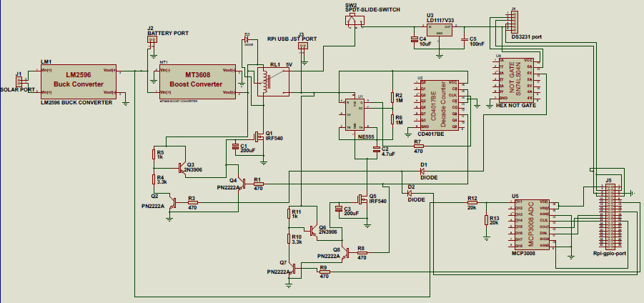Select the J5 Raspberry Pi GPIO header
This screenshot has height=303, width=644.
tap(610, 217)
